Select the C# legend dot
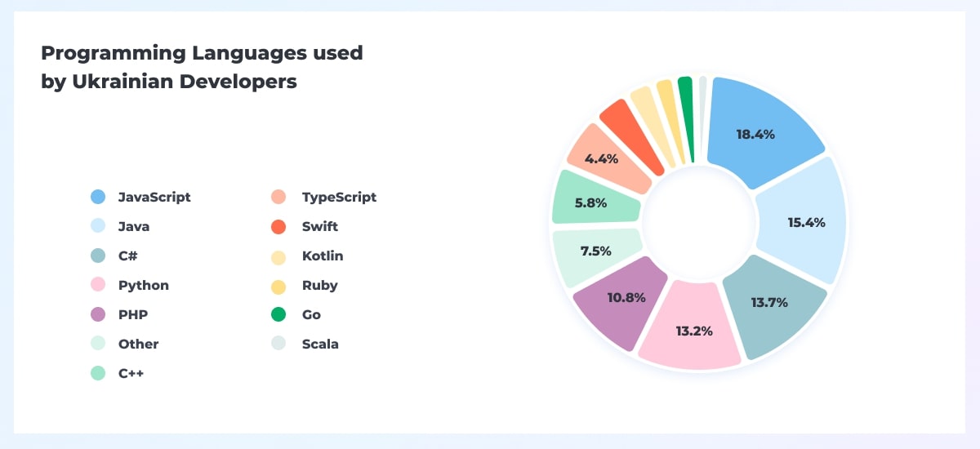980x449 pixels. (x=98, y=256)
